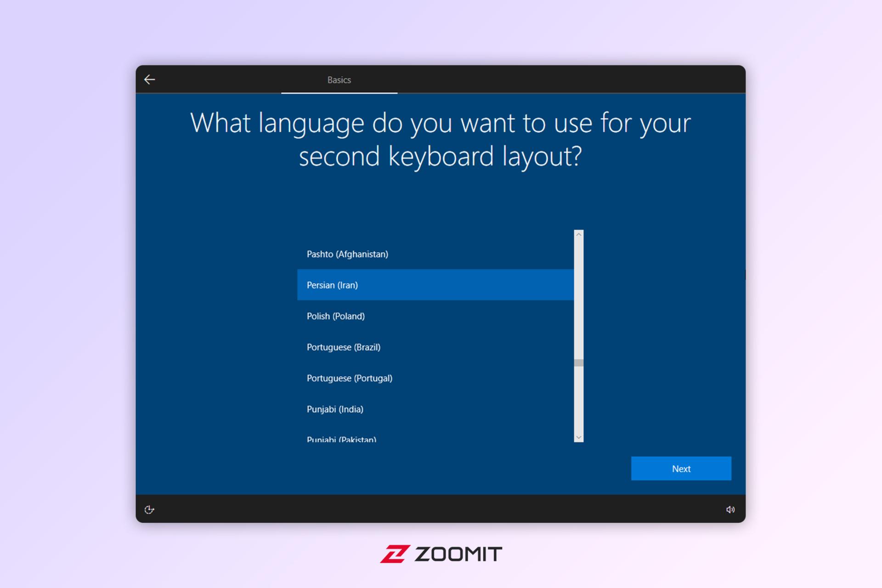Viewport: 882px width, 588px height.
Task: Open the ease of access icon
Action: 149,509
